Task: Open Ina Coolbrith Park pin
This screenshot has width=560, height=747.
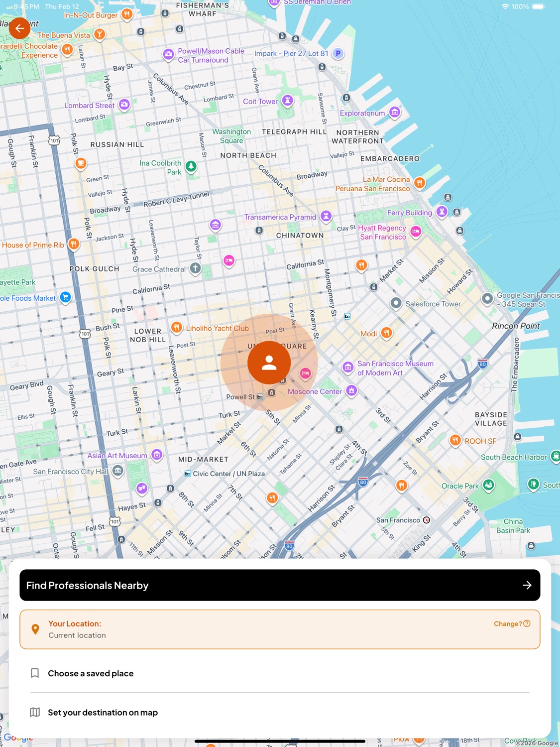Action: (x=191, y=166)
